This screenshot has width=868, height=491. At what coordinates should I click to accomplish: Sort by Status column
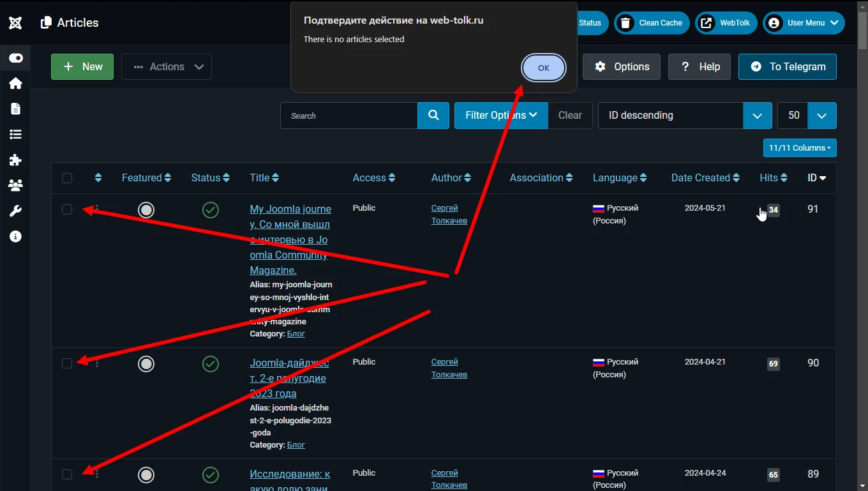coord(210,178)
